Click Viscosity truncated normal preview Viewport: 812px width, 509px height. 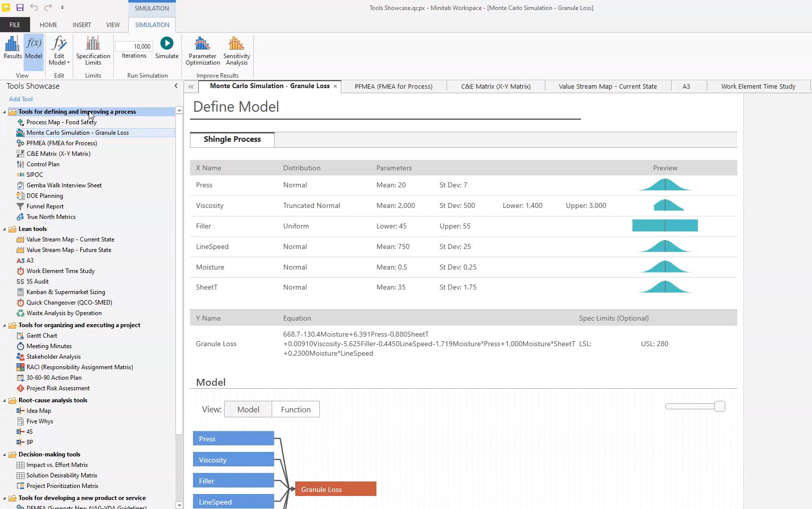[668, 205]
